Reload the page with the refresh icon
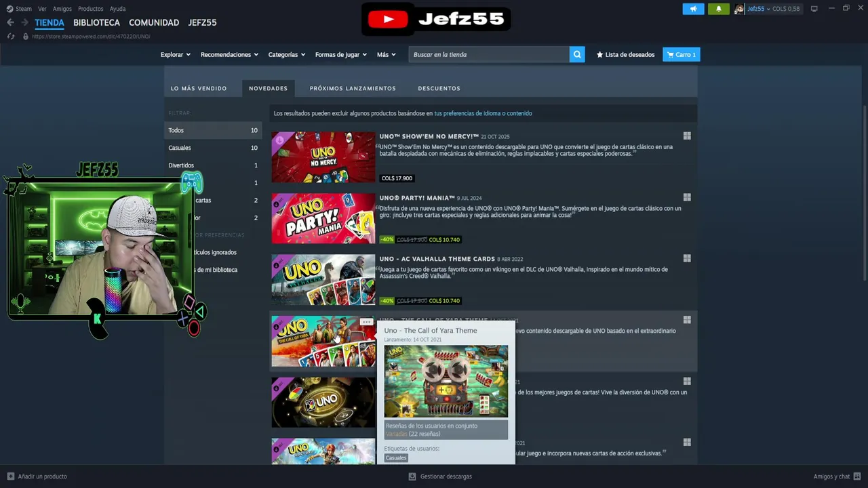The image size is (868, 488). point(11,37)
